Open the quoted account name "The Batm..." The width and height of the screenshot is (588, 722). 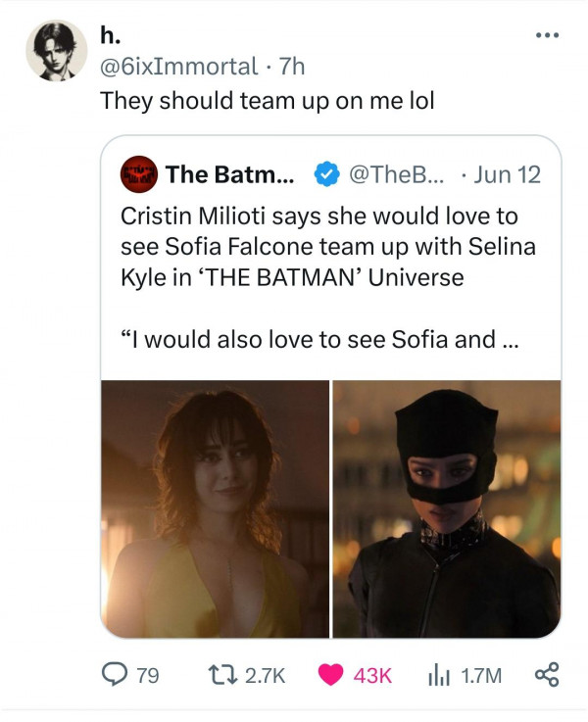[228, 175]
